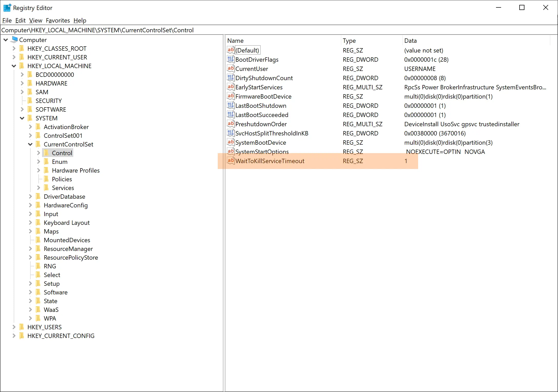Expand the SOFTWARE key under HKEY_LOCAL_MACHINE
The image size is (558, 392).
tap(22, 109)
